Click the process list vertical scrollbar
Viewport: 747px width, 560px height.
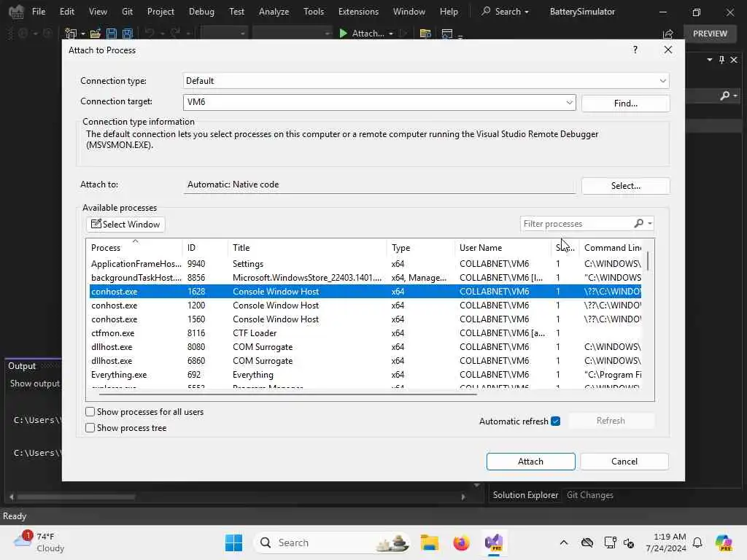[648, 261]
